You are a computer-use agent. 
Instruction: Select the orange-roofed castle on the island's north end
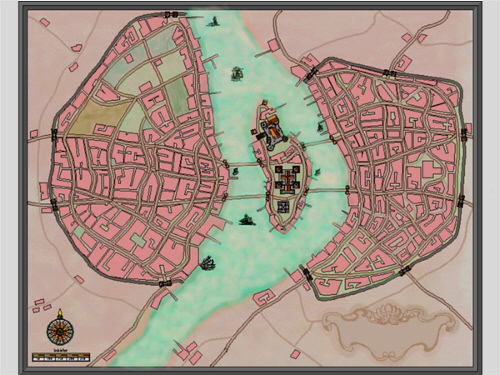[x=273, y=132]
